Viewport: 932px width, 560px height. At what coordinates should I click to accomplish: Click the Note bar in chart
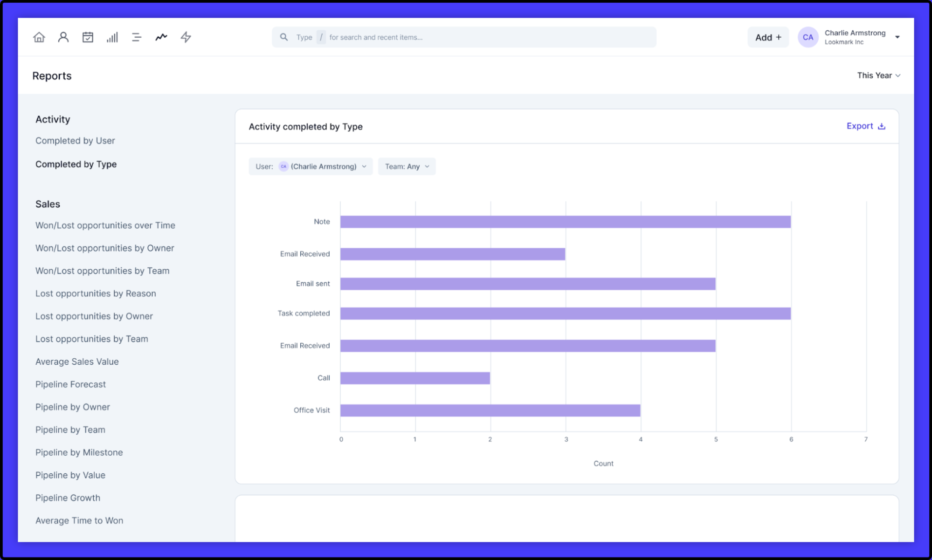pos(566,222)
